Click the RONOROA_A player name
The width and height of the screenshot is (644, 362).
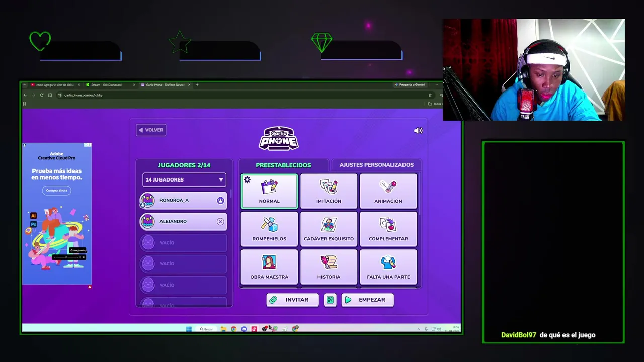coord(174,201)
